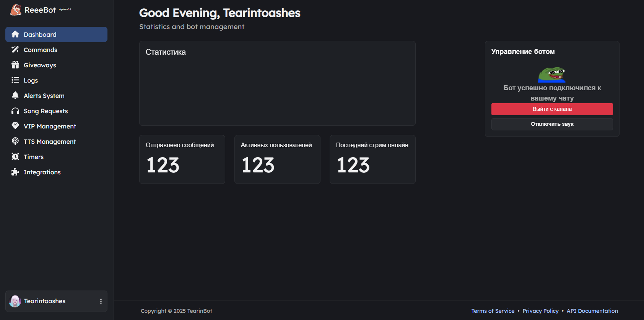Mute bot with Отключить звук button
This screenshot has height=320, width=644.
pos(552,124)
